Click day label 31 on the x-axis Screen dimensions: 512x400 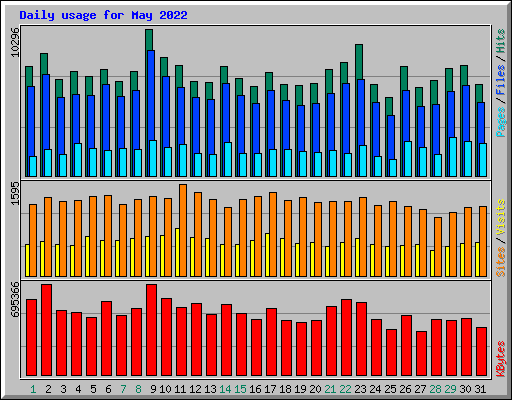(480, 389)
